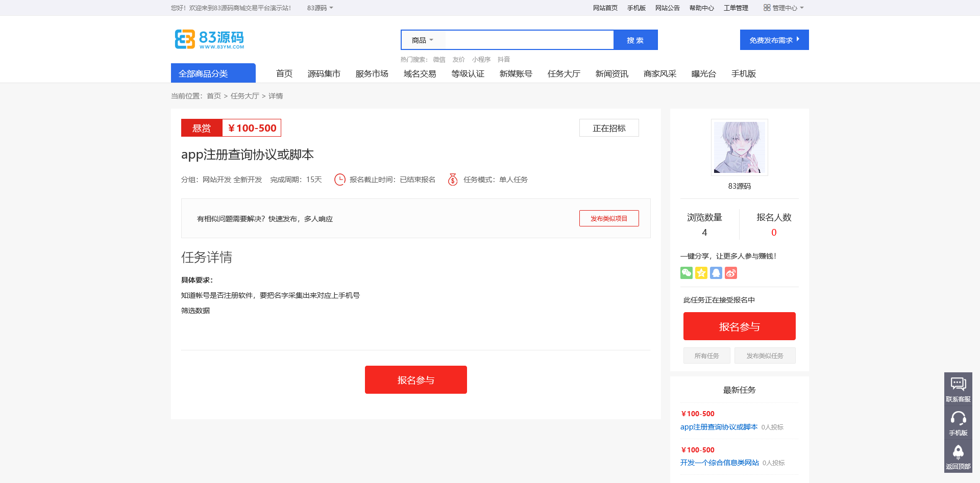Click the 报名人数 count 0
The height and width of the screenshot is (483, 980).
pyautogui.click(x=774, y=233)
